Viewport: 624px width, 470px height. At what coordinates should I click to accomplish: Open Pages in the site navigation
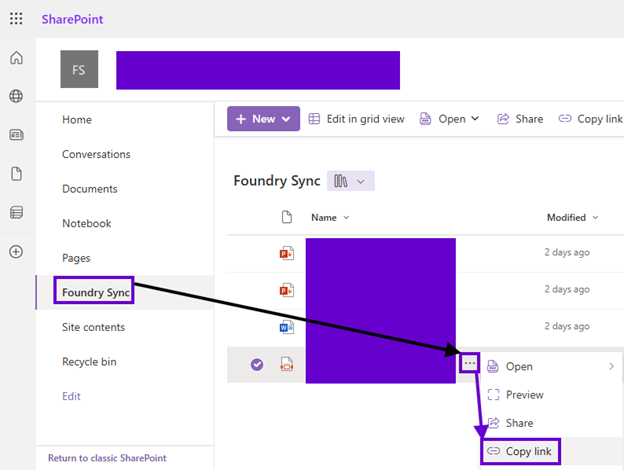click(x=76, y=258)
